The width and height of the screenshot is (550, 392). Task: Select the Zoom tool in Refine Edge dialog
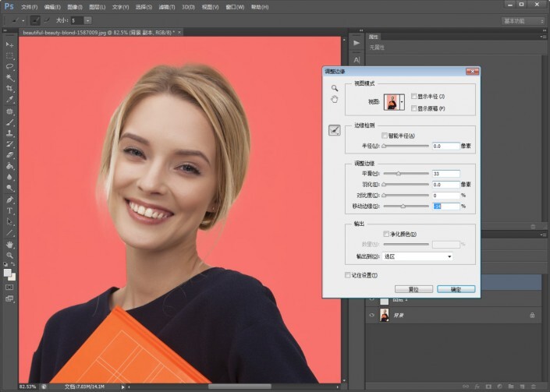pyautogui.click(x=335, y=89)
